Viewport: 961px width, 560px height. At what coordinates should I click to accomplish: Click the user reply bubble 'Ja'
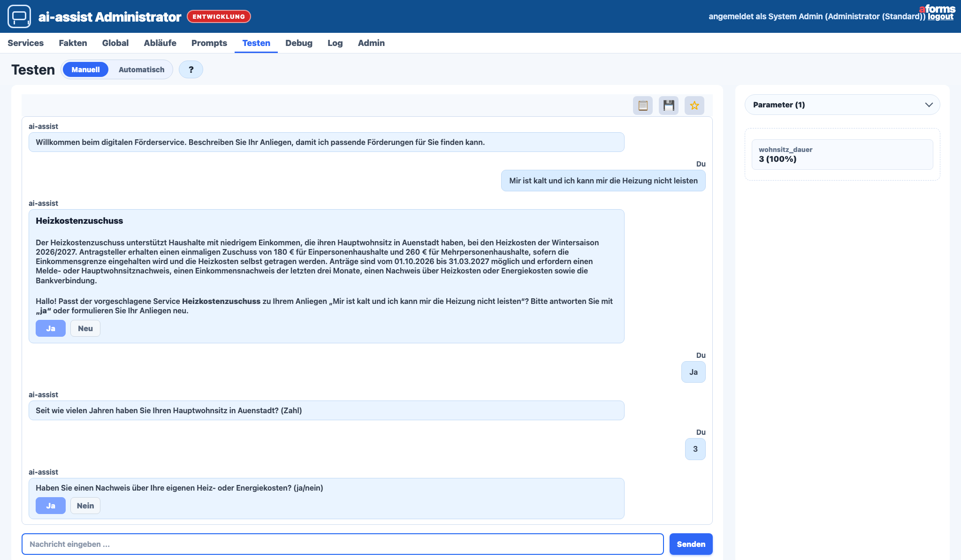click(x=693, y=372)
